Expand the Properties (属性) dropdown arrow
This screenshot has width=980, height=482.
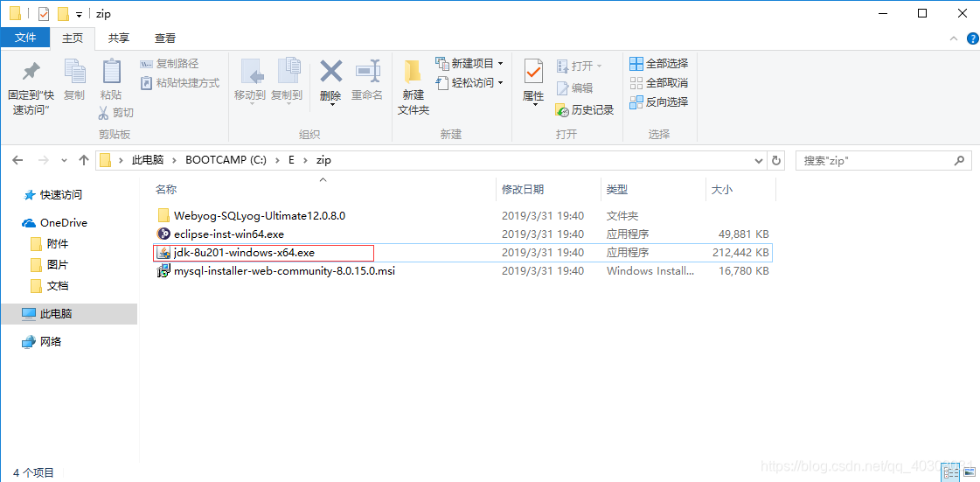pos(535,104)
